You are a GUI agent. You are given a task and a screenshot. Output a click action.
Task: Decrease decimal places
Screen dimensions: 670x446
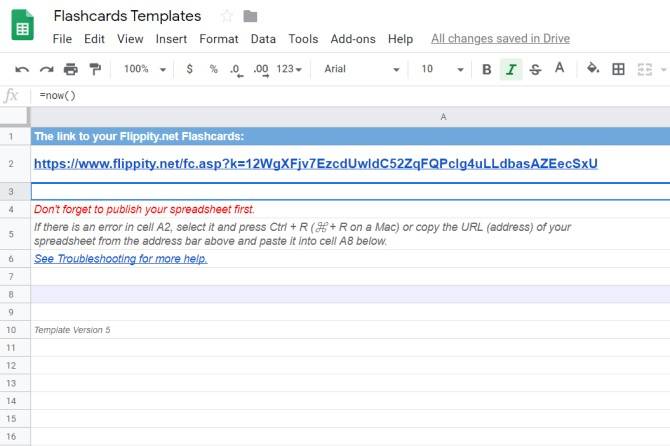click(236, 70)
